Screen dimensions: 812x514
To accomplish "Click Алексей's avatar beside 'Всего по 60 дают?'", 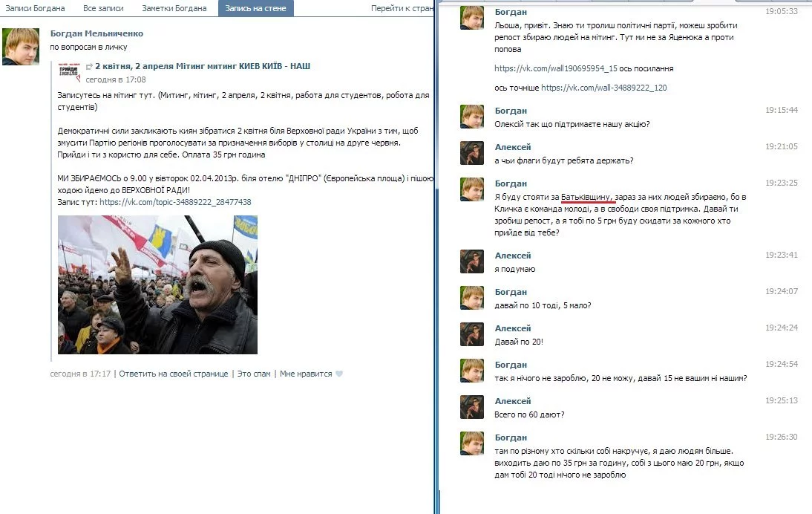I will [x=472, y=407].
